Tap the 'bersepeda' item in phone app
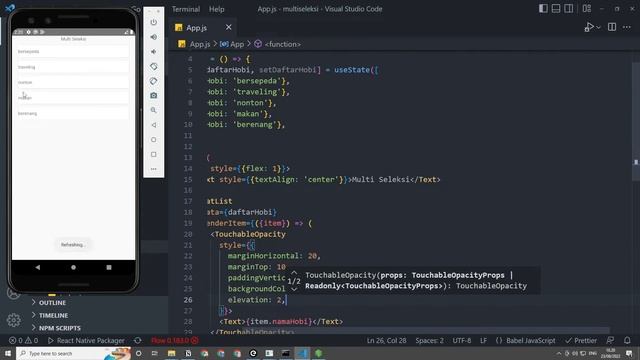 (x=73, y=51)
